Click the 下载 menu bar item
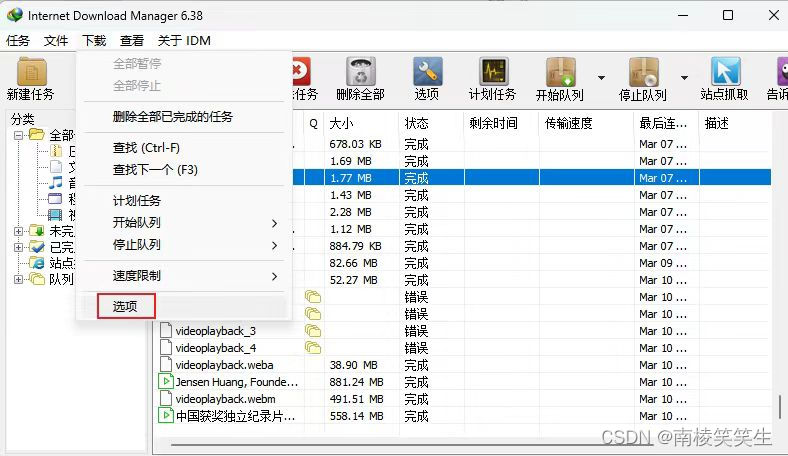The image size is (788, 456). [94, 40]
